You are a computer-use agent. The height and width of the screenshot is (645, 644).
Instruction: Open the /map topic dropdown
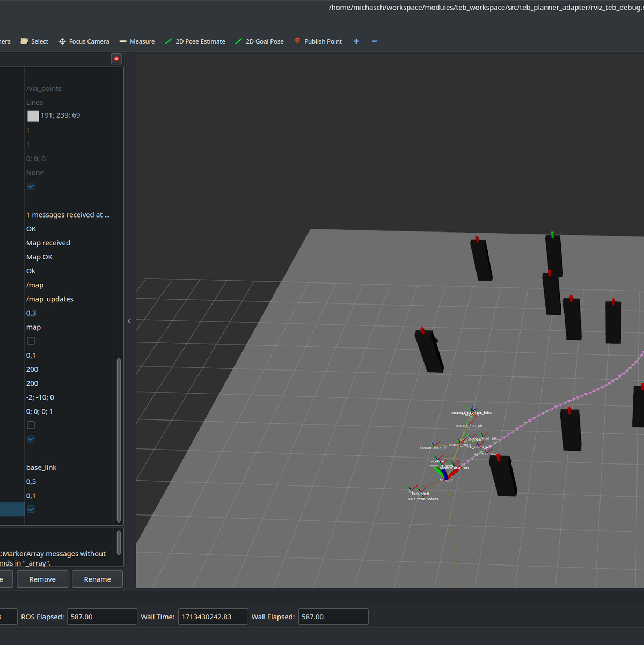pos(35,285)
